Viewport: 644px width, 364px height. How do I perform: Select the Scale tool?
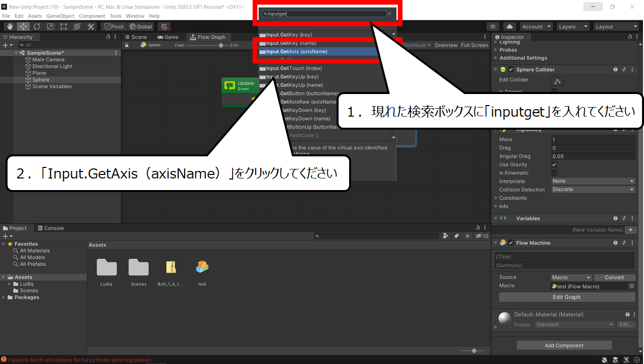coord(50,27)
